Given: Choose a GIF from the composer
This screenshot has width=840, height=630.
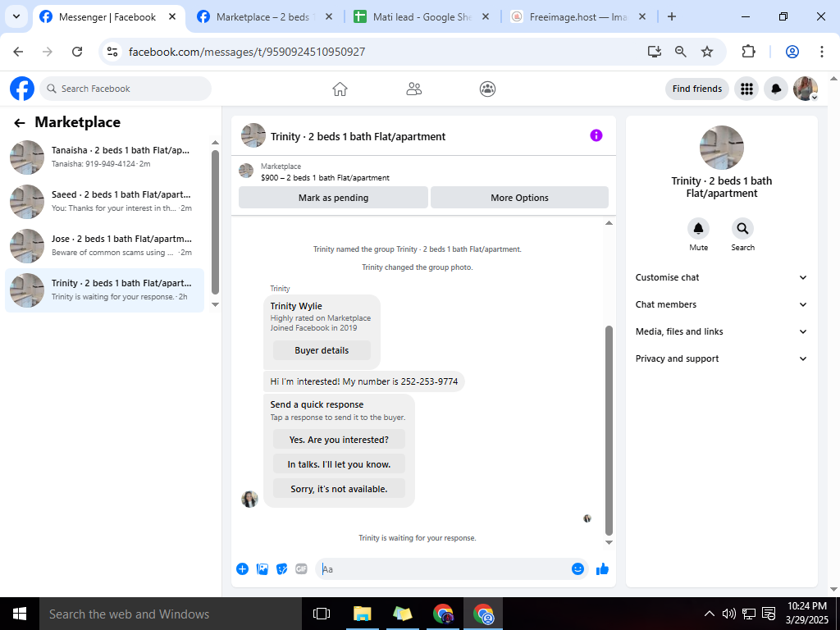Looking at the screenshot, I should (302, 569).
